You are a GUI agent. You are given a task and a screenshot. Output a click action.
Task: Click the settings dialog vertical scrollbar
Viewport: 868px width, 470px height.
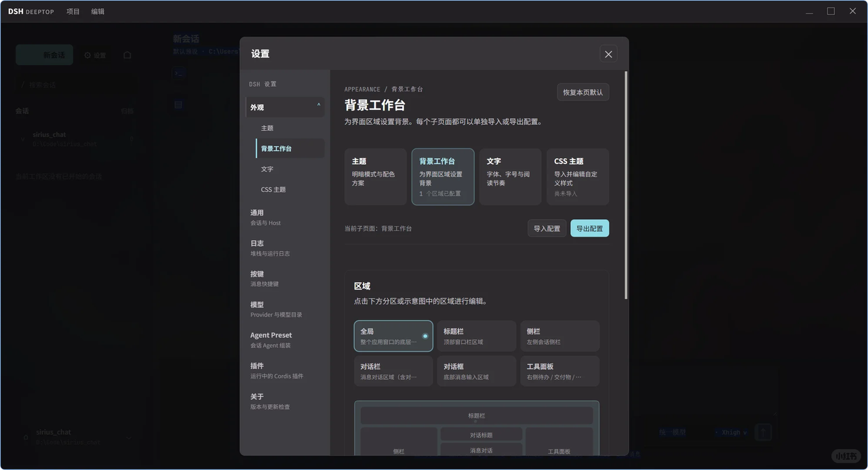tap(626, 185)
